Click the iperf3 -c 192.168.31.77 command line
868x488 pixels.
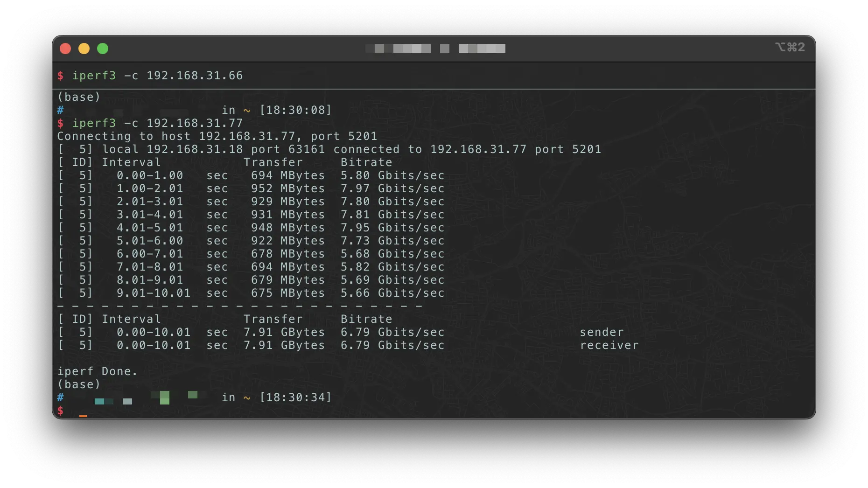point(157,123)
